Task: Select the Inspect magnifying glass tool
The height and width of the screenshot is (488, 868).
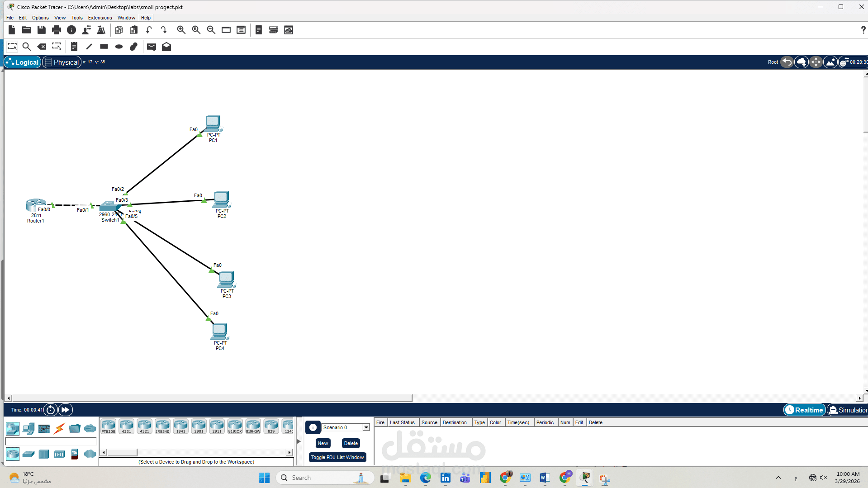Action: (27, 46)
